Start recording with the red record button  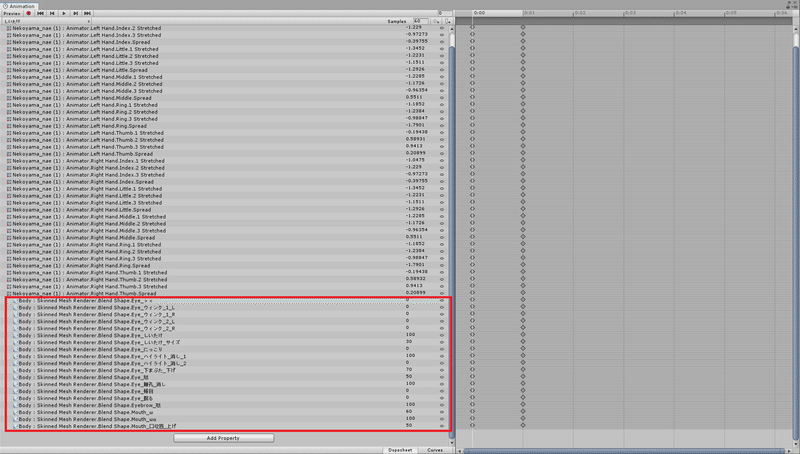pyautogui.click(x=29, y=13)
